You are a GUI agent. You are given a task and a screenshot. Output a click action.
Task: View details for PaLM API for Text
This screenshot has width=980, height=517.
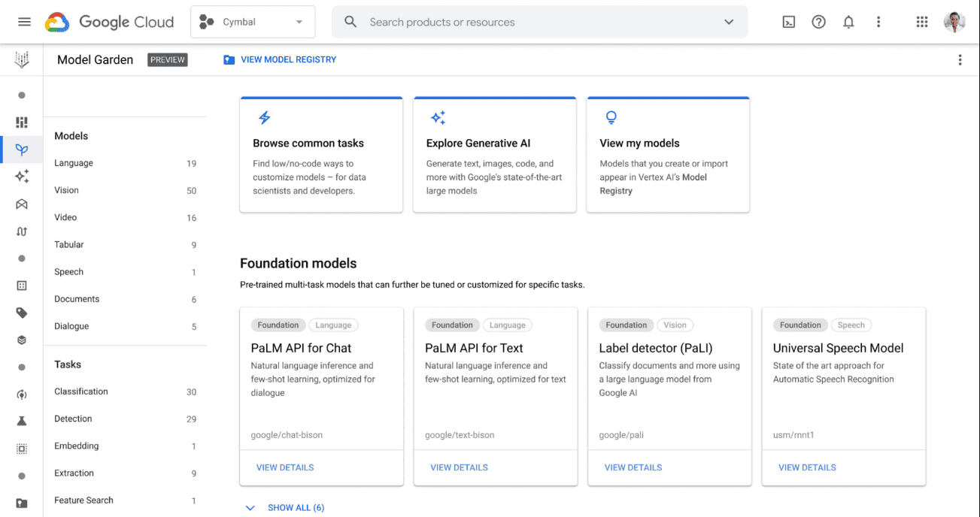point(459,467)
